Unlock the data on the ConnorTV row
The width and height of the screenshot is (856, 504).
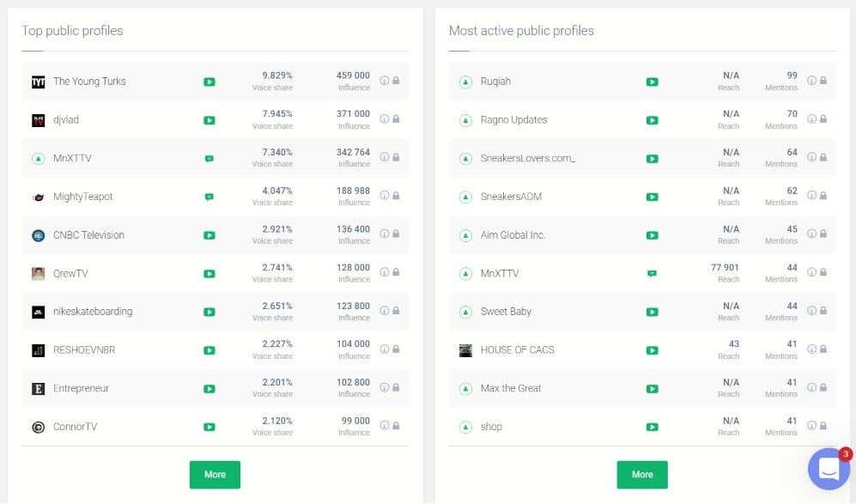395,427
